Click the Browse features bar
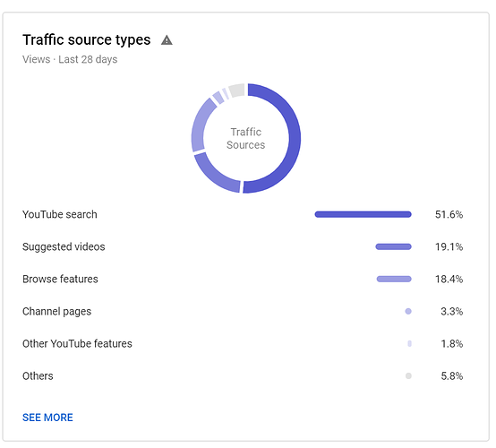 (394, 279)
